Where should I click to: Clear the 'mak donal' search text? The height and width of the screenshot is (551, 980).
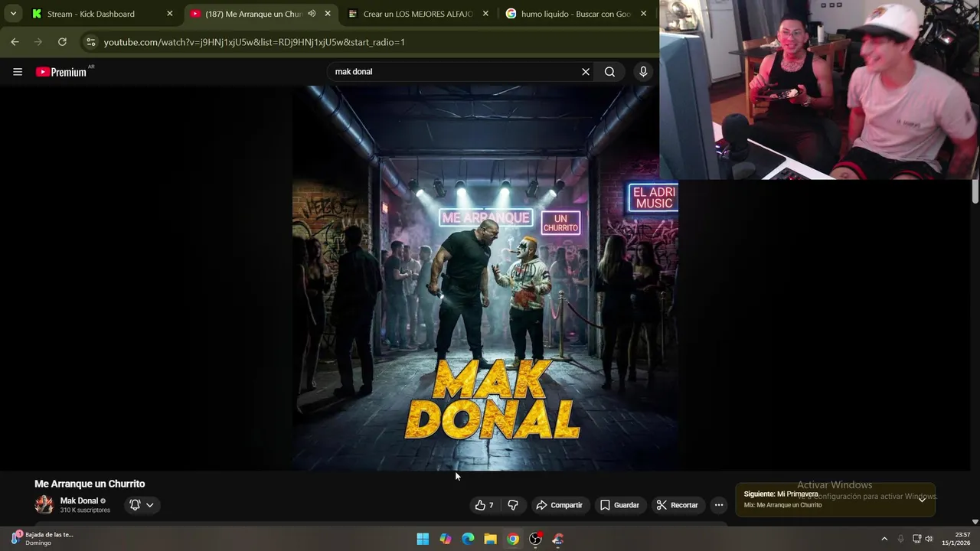[586, 72]
